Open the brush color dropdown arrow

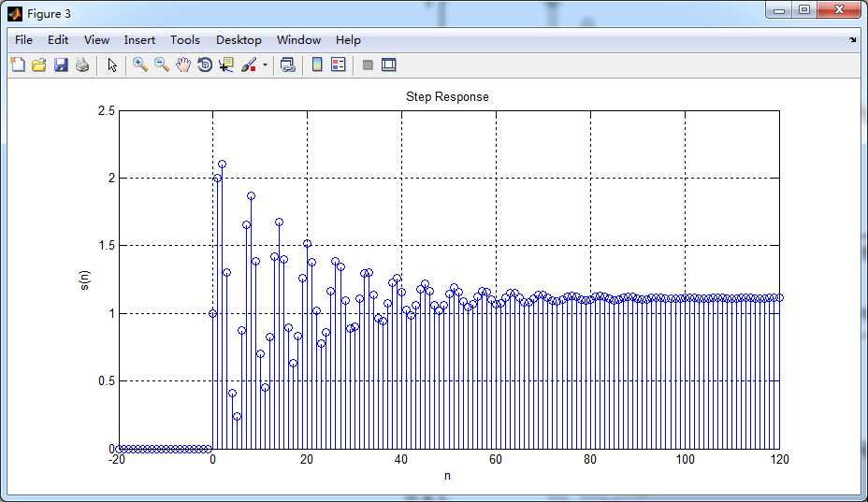(x=265, y=65)
